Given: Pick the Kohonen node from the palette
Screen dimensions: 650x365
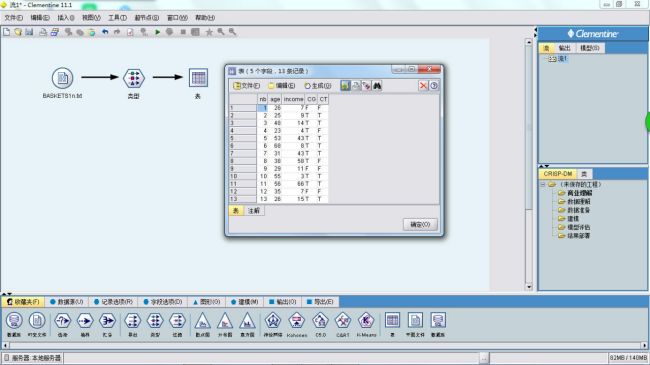Looking at the screenshot, I should (x=297, y=324).
